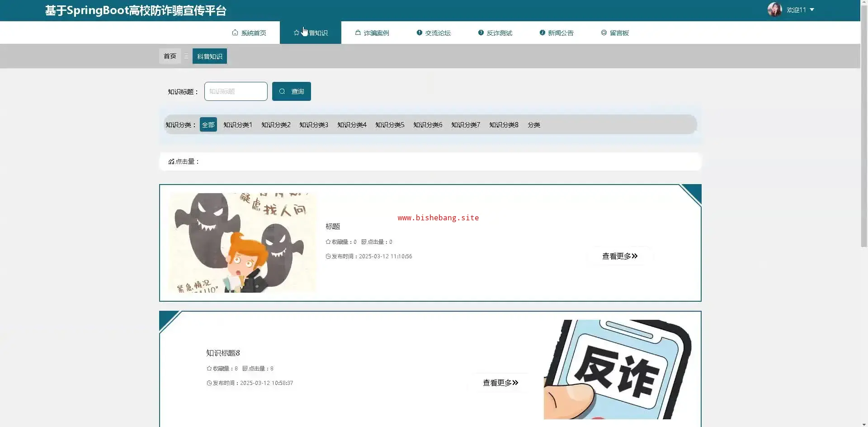Click the star icon beside 收藏量：8

[x=209, y=369]
